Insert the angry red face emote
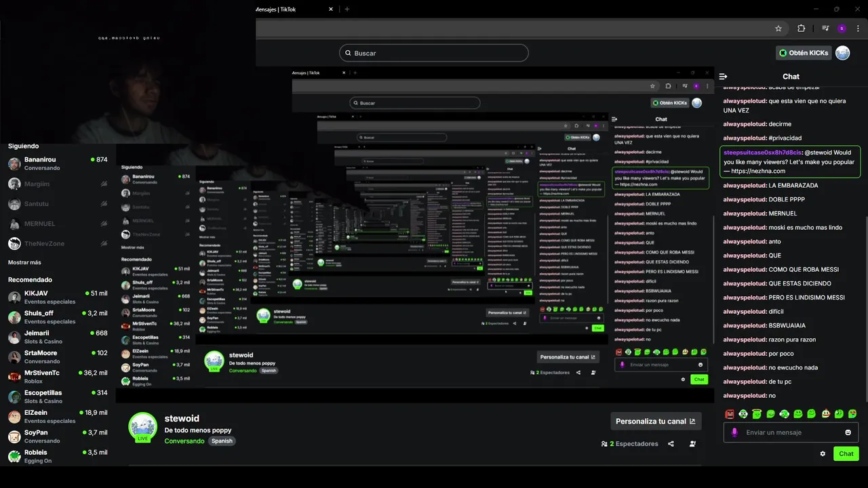The image size is (868, 488). [x=730, y=413]
